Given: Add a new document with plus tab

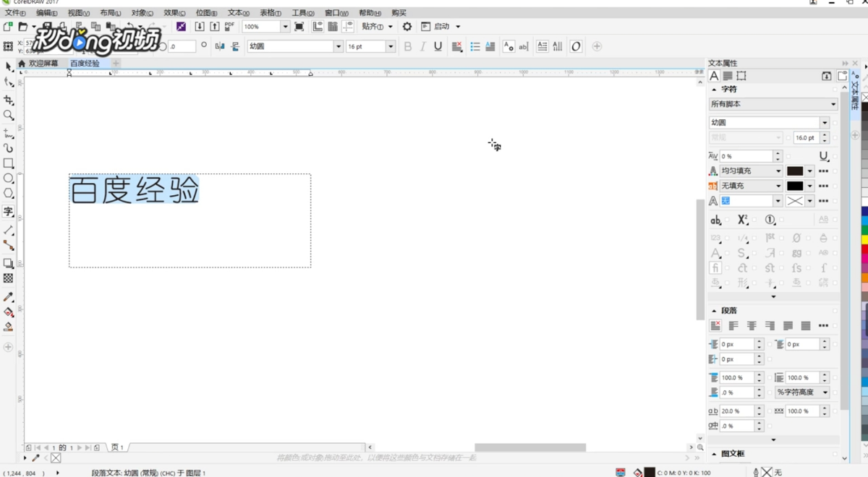Looking at the screenshot, I should pyautogui.click(x=116, y=64).
